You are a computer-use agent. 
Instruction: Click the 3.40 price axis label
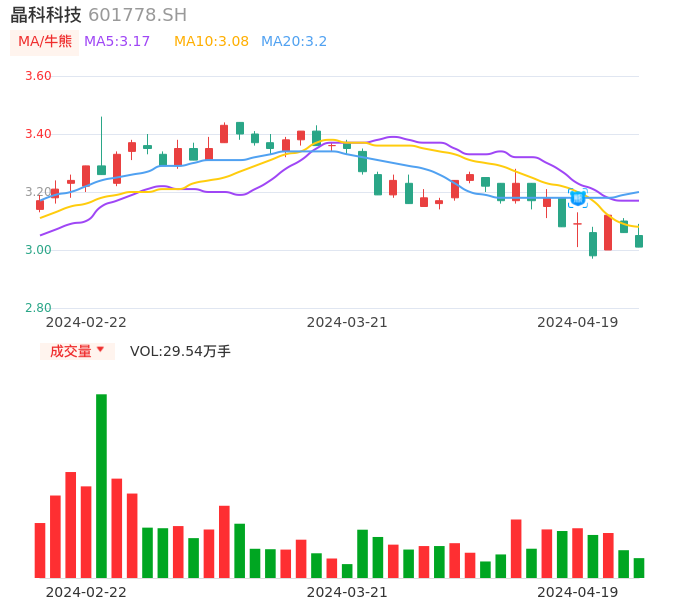tap(38, 134)
